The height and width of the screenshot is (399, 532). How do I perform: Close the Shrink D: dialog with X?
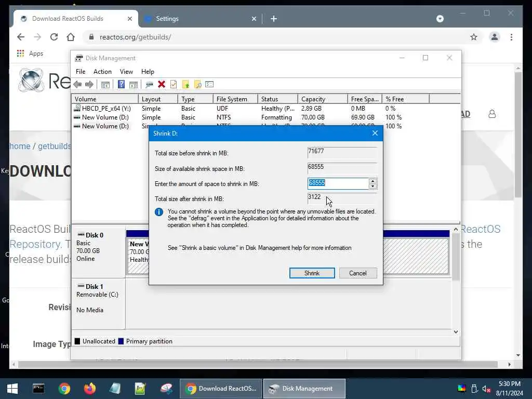375,134
